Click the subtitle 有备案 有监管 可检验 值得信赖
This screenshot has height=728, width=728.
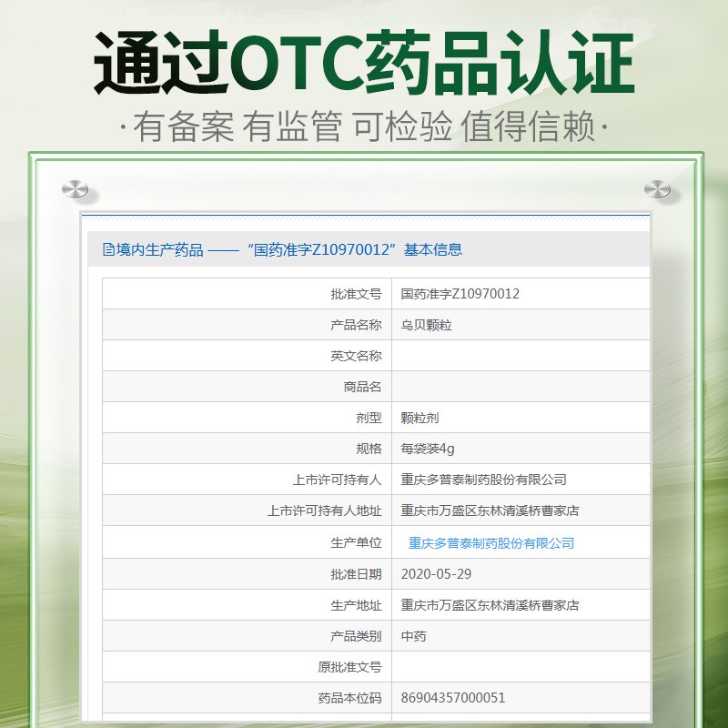tap(364, 126)
